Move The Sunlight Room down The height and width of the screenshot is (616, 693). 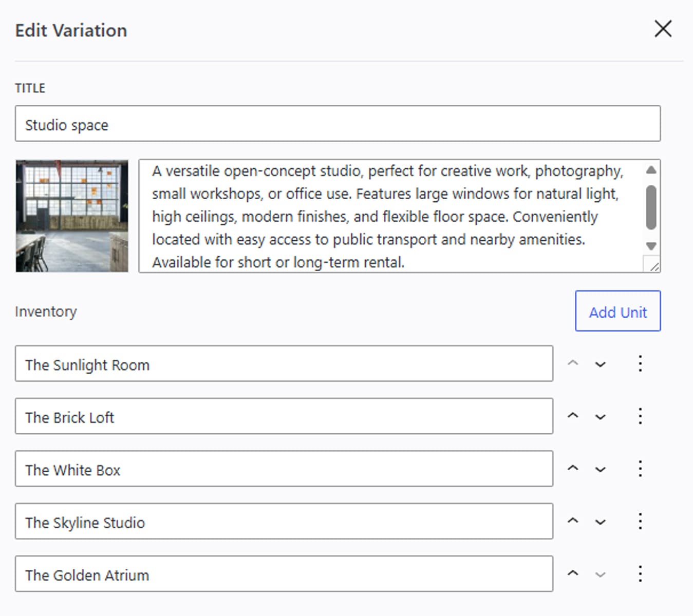point(600,364)
